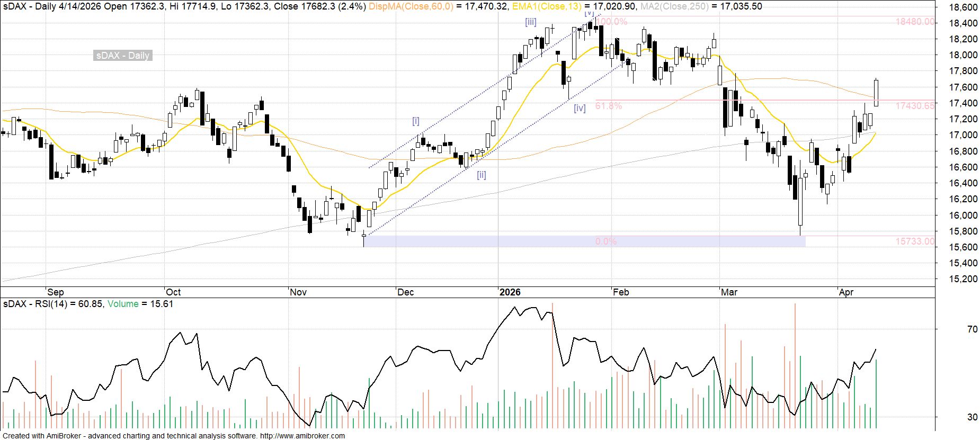980x440 pixels.
Task: Click the 15733.00 price level label
Action: [915, 241]
